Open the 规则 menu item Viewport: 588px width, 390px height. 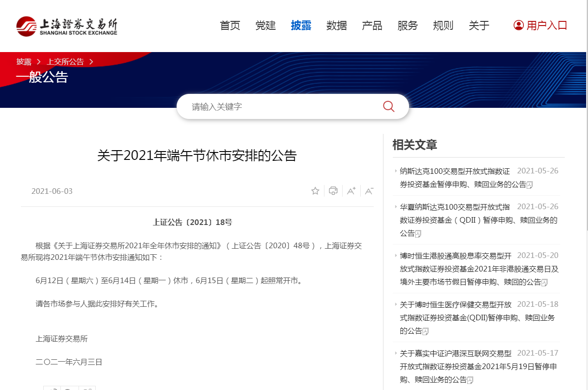(443, 26)
